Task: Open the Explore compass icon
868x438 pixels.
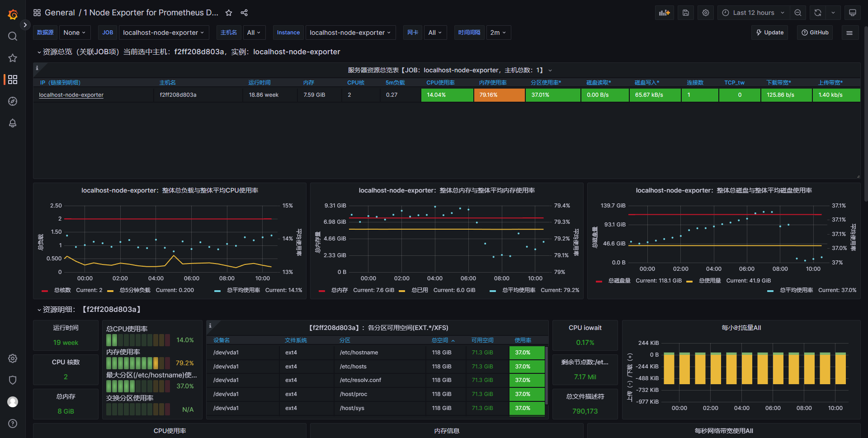Action: [x=13, y=101]
